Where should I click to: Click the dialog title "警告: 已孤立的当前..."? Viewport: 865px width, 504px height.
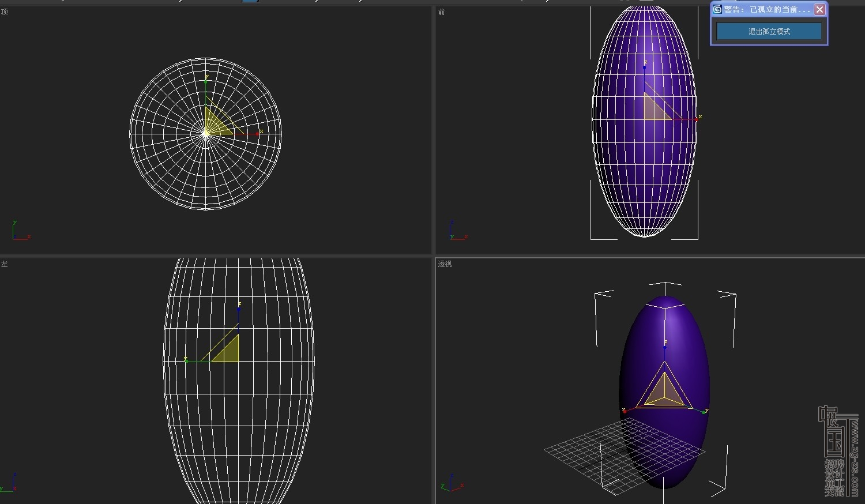click(x=767, y=9)
